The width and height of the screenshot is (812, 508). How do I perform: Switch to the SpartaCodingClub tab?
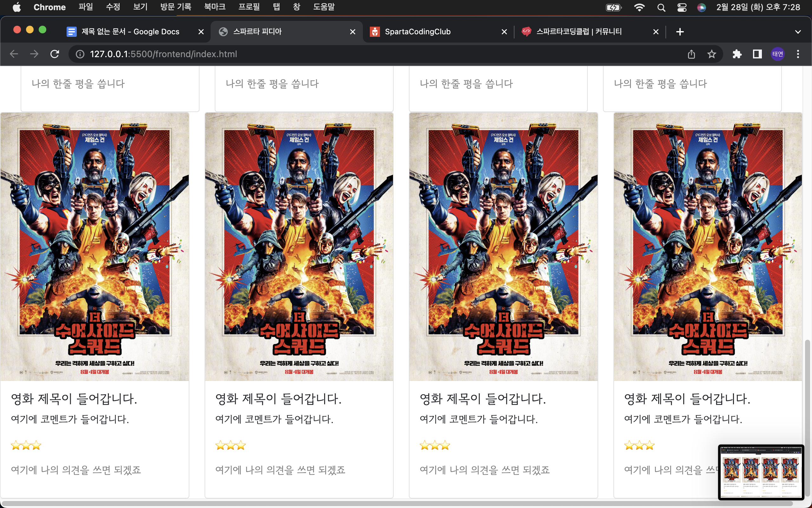pyautogui.click(x=438, y=31)
